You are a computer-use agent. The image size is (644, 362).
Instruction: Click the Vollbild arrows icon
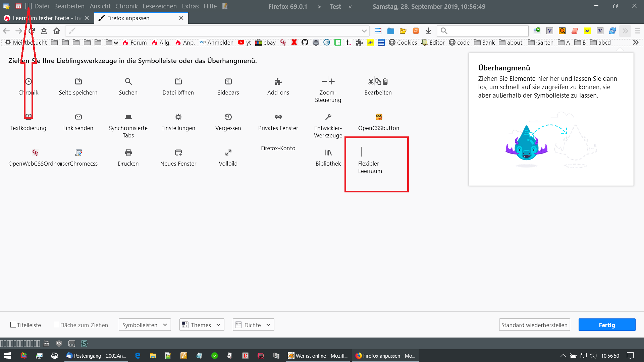[x=228, y=153]
